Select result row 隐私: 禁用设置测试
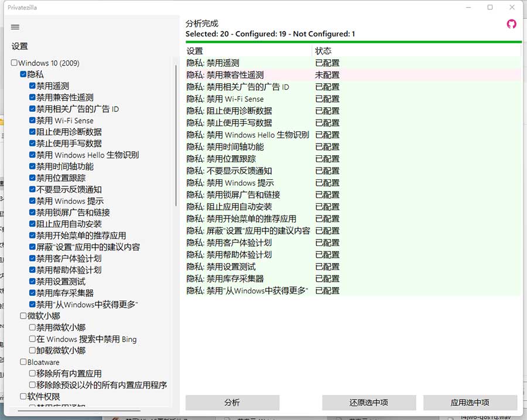This screenshot has height=420, width=527. 353,267
